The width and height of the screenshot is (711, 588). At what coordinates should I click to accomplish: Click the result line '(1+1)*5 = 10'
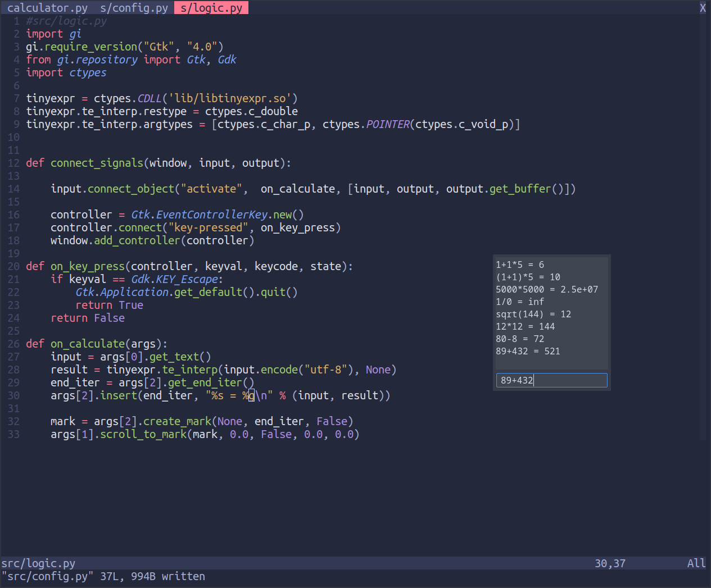point(528,277)
